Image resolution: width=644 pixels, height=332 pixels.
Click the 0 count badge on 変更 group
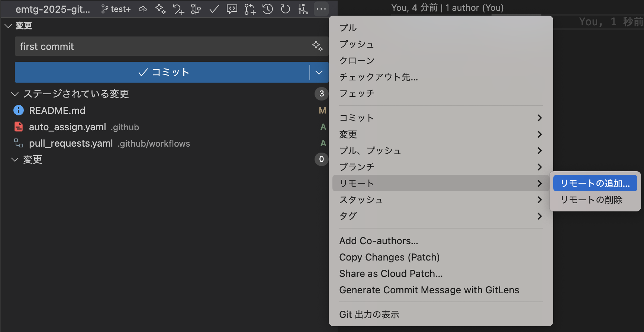point(322,159)
